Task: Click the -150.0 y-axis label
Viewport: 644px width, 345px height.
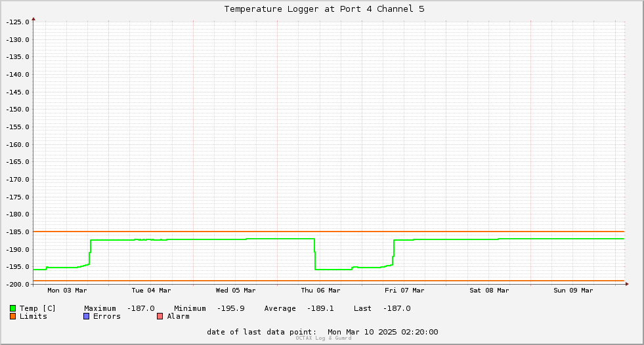Action: [x=18, y=109]
